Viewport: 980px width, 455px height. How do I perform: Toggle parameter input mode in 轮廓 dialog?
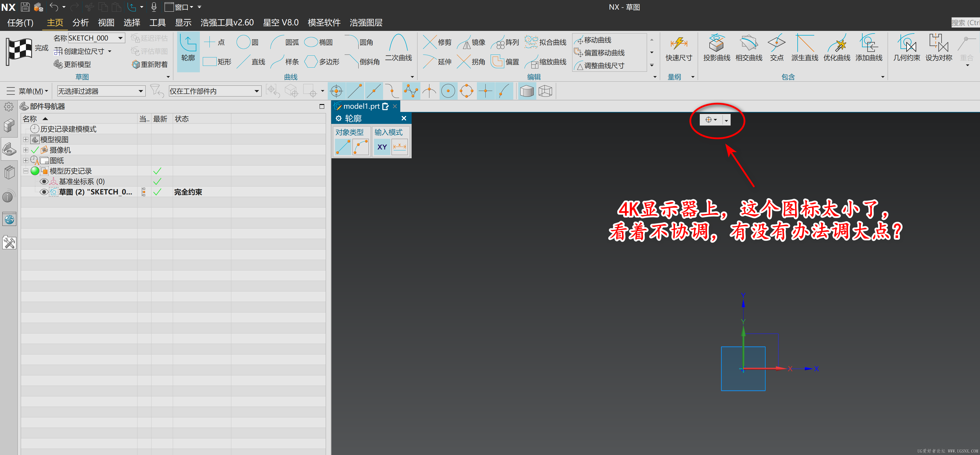coord(400,147)
